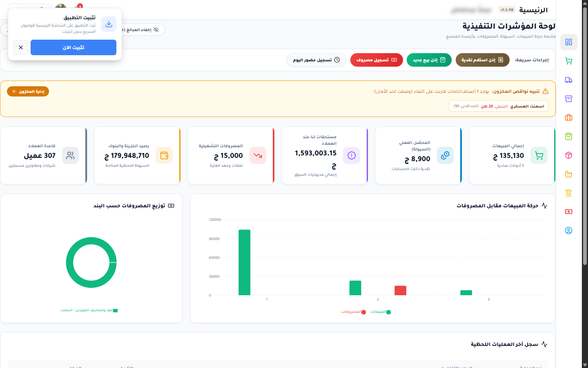Screen dimensions: 588x368
Task: Toggle the المصروفات legend series in chart
Action: [x=354, y=312]
